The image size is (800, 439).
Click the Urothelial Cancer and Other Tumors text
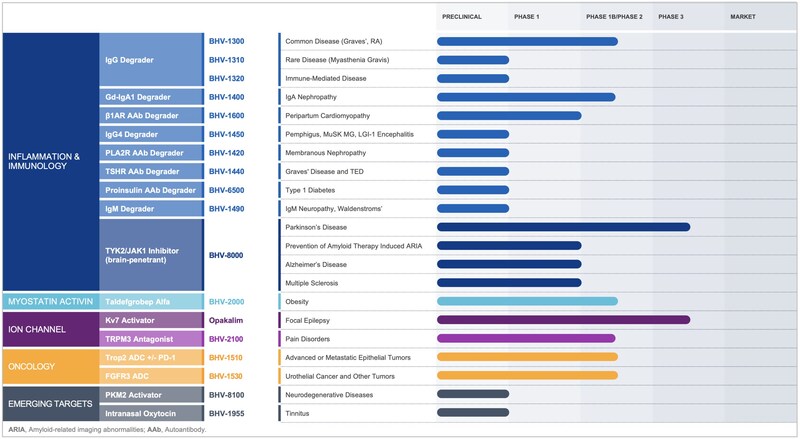point(347,375)
